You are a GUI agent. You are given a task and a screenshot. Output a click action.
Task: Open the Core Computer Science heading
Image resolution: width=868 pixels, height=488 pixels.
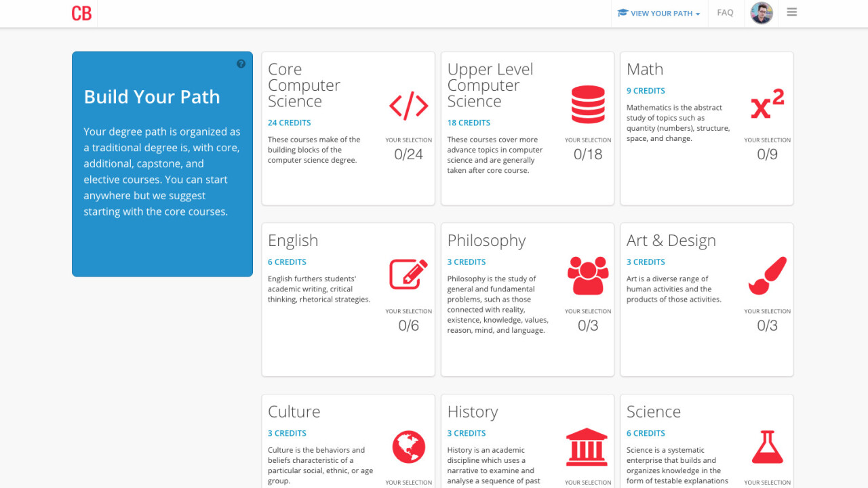[x=304, y=85]
